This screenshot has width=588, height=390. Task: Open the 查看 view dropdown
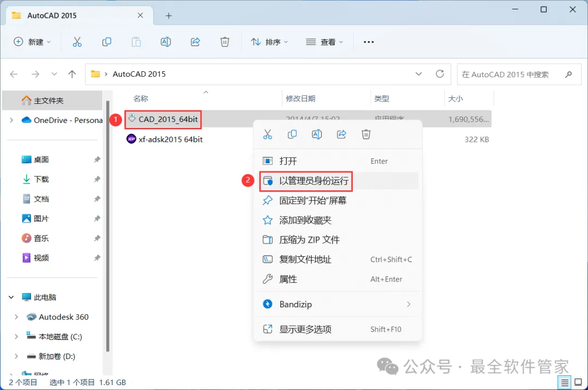(x=324, y=42)
